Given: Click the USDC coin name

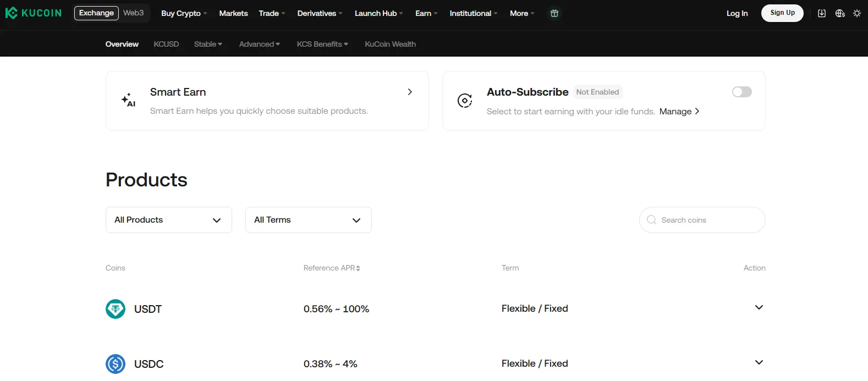Looking at the screenshot, I should coord(149,364).
